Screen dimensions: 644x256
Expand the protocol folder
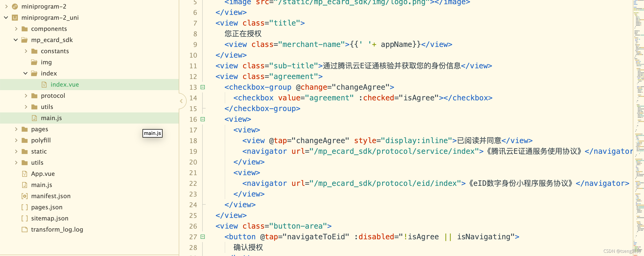click(26, 95)
